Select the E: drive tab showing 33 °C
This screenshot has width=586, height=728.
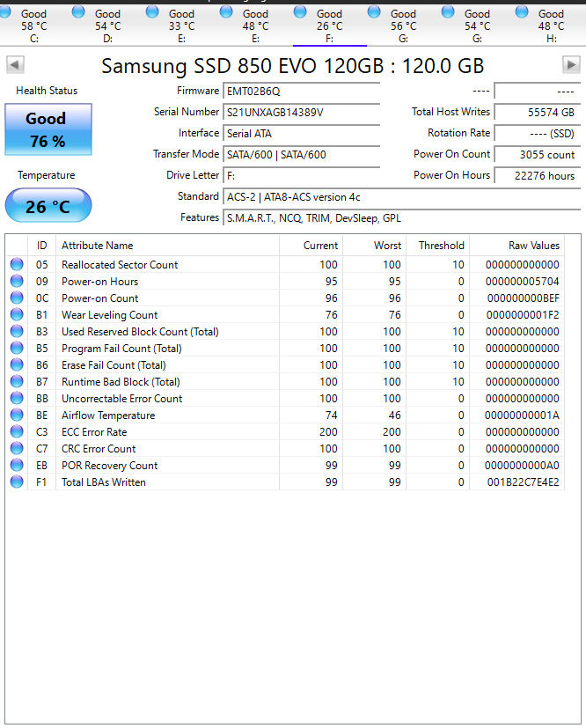(x=181, y=26)
